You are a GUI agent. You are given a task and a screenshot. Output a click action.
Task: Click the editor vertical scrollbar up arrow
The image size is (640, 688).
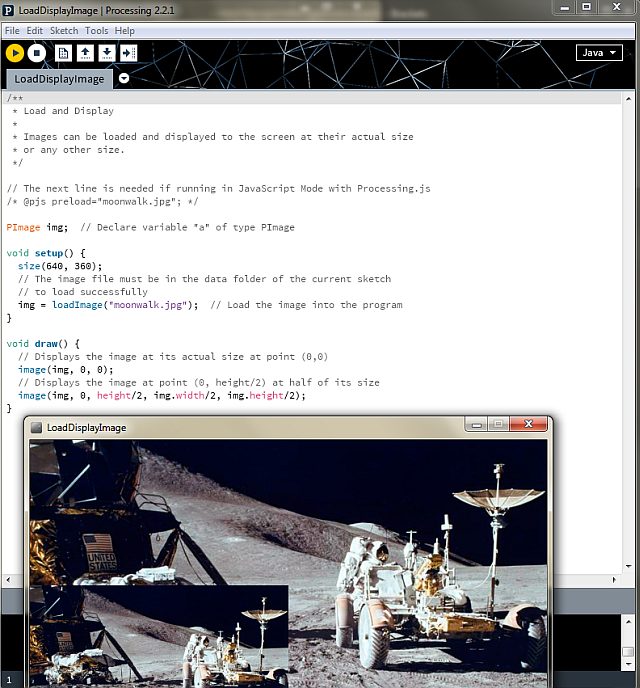click(628, 99)
